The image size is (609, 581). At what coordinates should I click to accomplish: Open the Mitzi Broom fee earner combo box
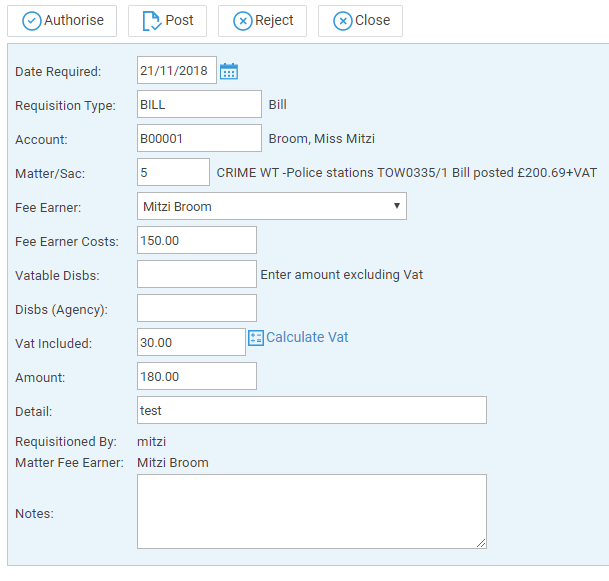272,206
